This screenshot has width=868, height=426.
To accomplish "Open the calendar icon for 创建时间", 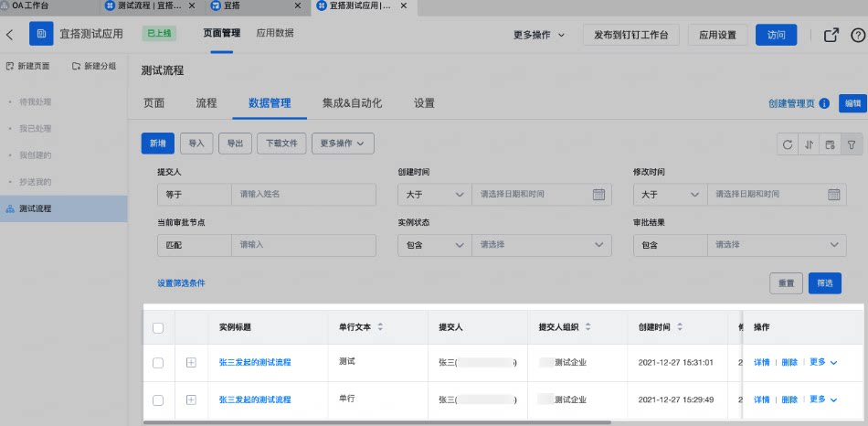I will coord(598,195).
